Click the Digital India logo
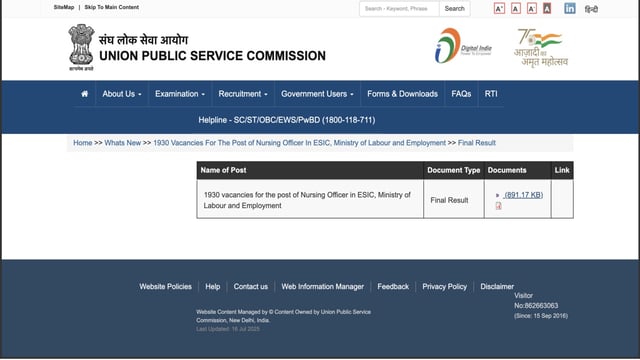 463,46
